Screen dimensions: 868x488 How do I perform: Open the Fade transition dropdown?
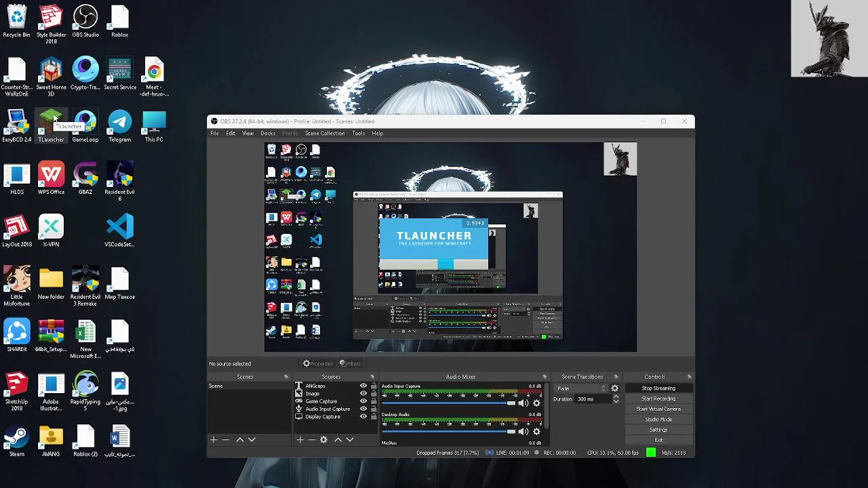pos(581,388)
